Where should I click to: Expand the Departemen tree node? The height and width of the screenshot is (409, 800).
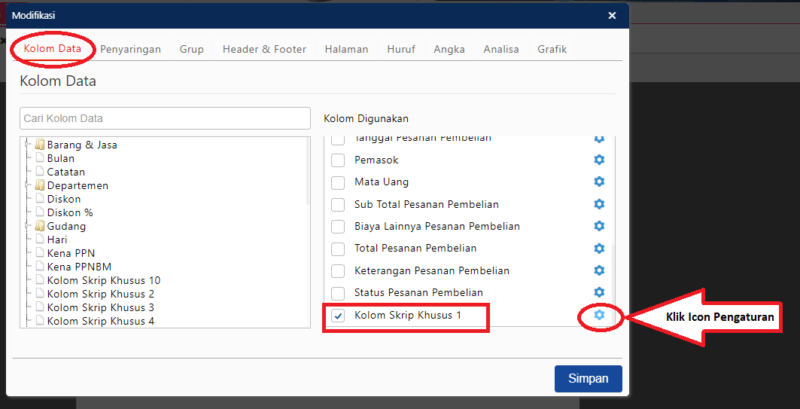(28, 185)
